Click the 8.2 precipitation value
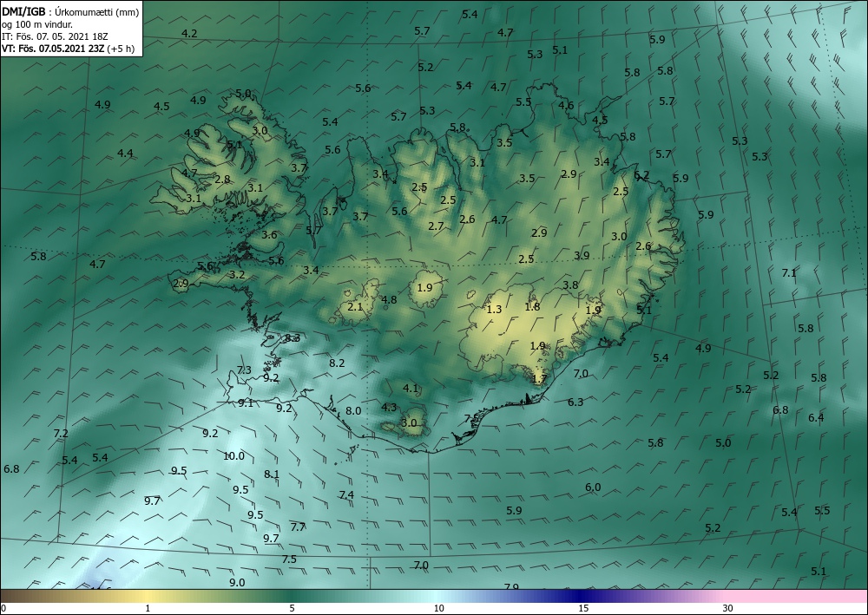868x615 pixels. [337, 363]
